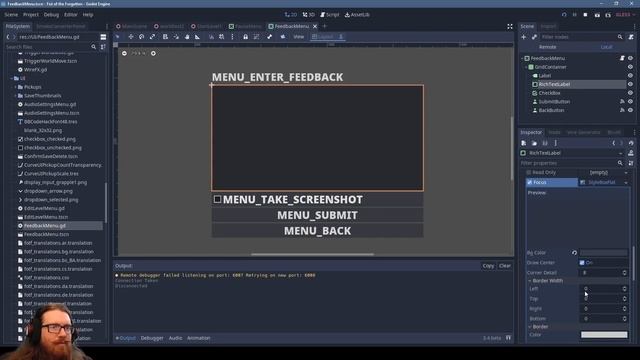Save the edited resource in Inspector

click(x=545, y=143)
